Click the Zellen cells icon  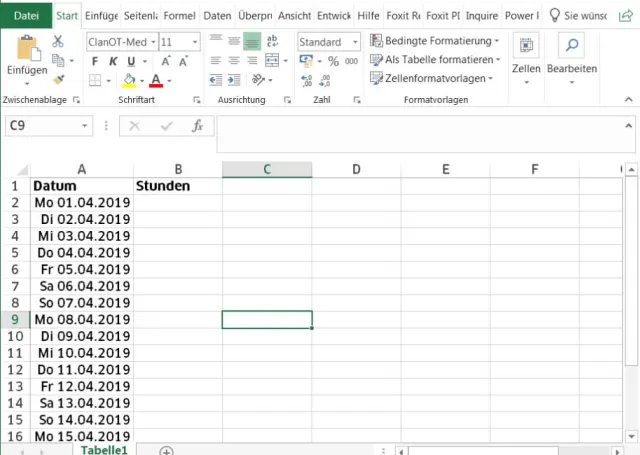coord(526,45)
